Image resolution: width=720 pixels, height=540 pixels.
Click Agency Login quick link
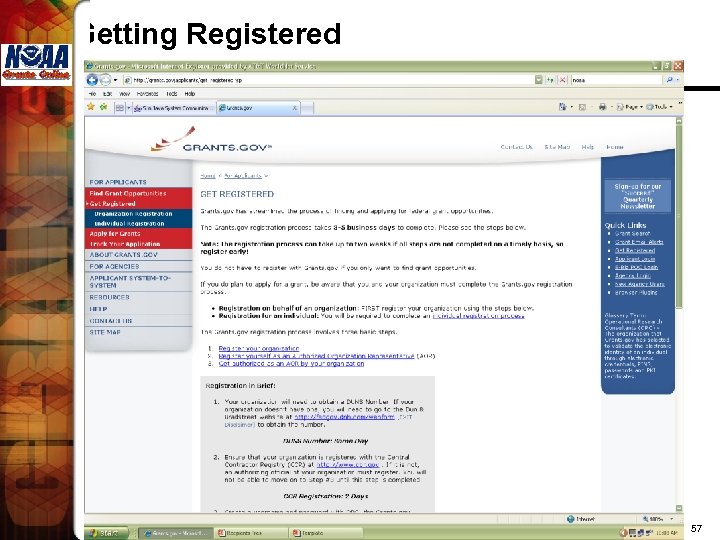tap(632, 276)
